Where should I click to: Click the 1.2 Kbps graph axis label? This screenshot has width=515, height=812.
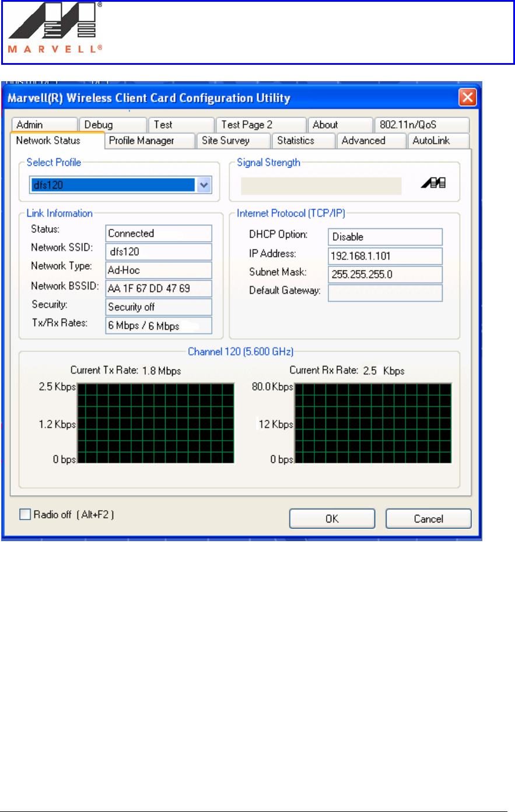[x=57, y=424]
